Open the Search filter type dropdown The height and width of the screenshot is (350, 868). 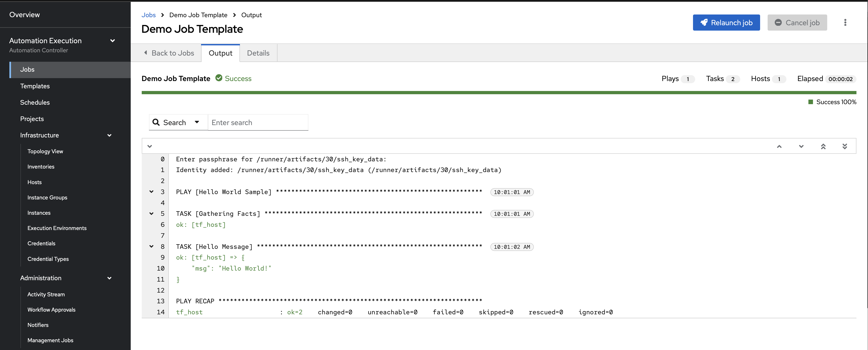197,122
